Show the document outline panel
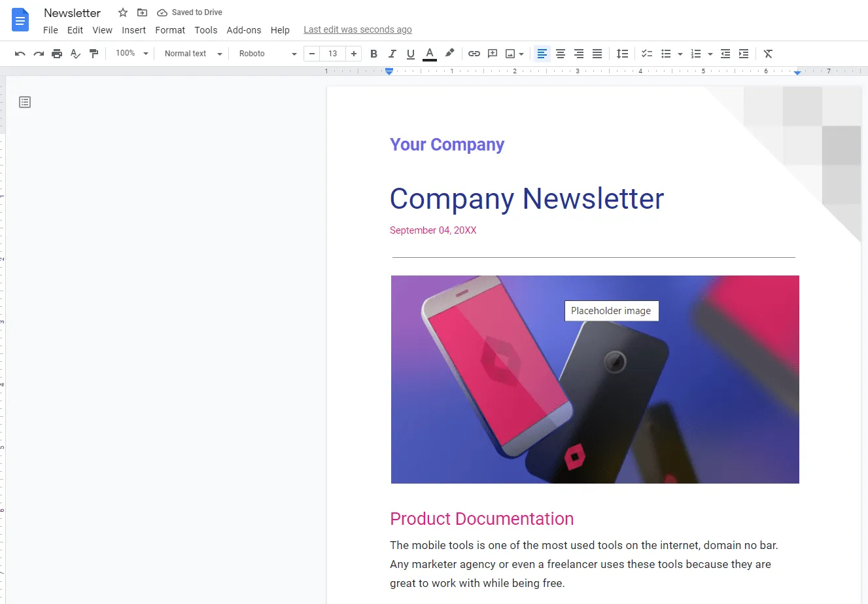 (x=25, y=102)
